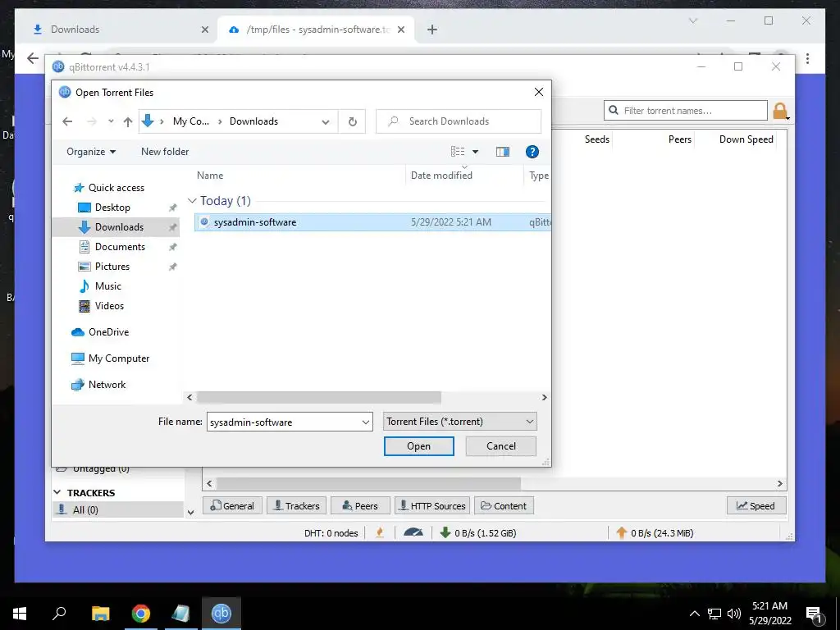Open Network in navigation pane
The width and height of the screenshot is (840, 630).
coord(107,385)
